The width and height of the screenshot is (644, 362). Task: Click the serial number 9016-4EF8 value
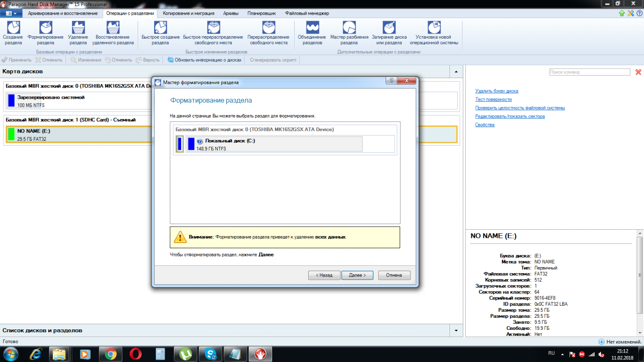[x=545, y=298]
